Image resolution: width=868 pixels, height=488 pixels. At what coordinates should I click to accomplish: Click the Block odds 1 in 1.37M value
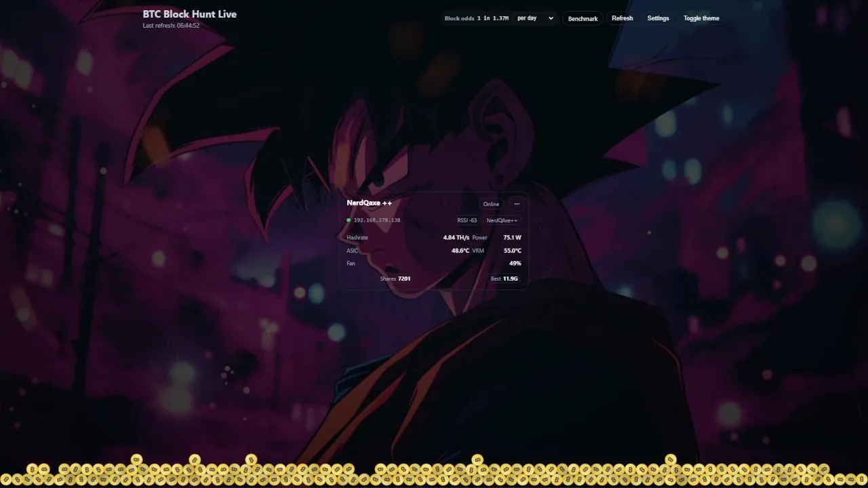point(493,18)
